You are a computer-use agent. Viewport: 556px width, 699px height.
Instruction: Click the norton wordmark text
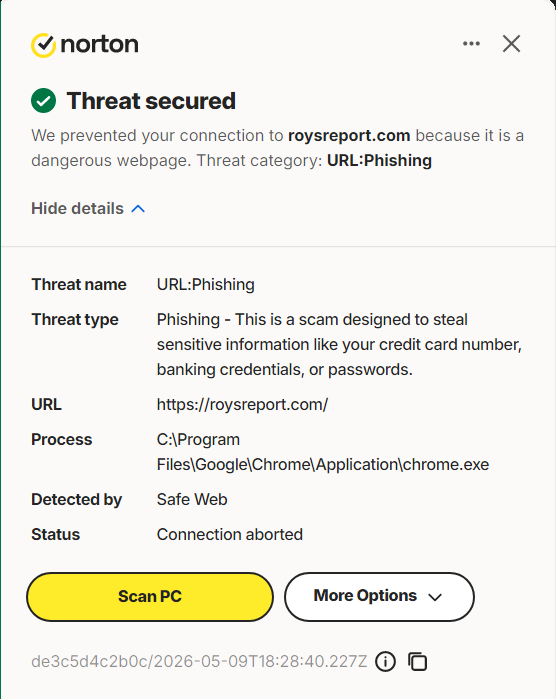point(99,44)
